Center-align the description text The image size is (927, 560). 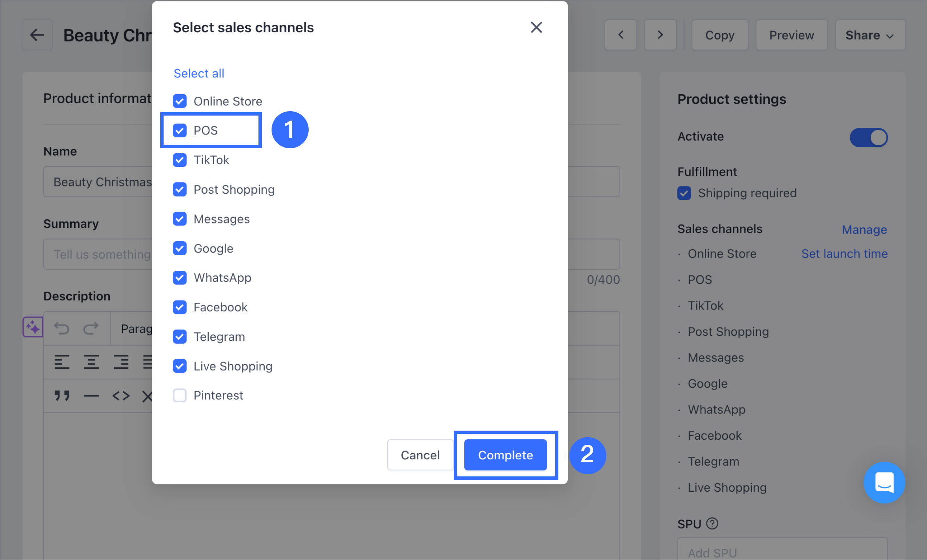click(x=91, y=362)
